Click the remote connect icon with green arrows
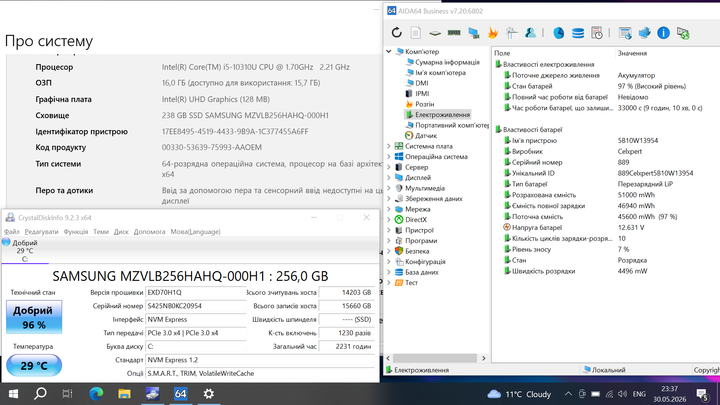This screenshot has height=405, width=720. 683,33
